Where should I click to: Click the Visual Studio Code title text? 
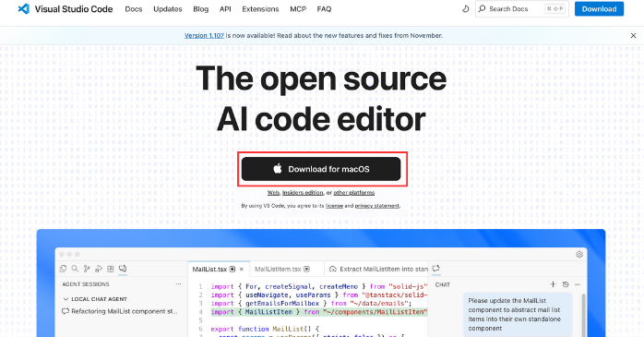[x=74, y=9]
